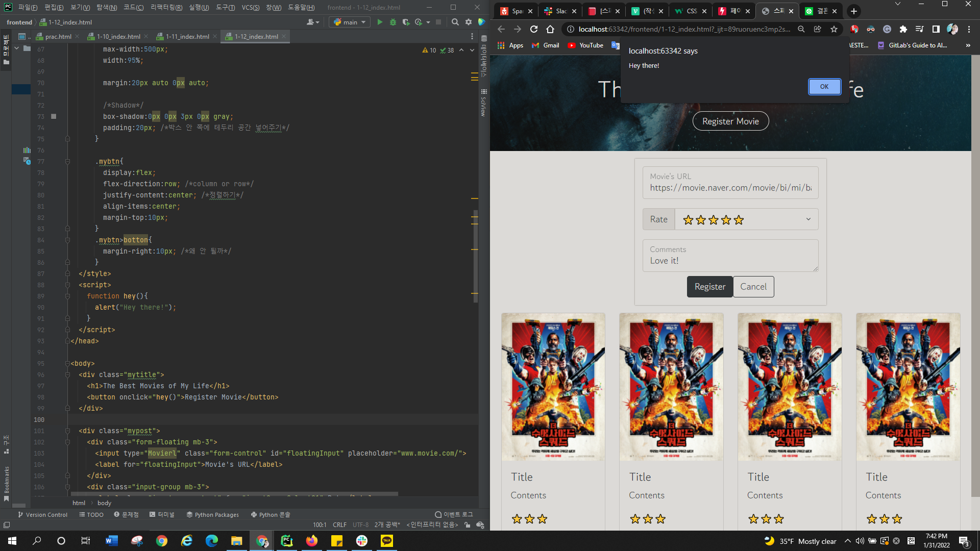Open the Database tool window icon
This screenshot has height=551, width=980.
pyautogui.click(x=484, y=38)
